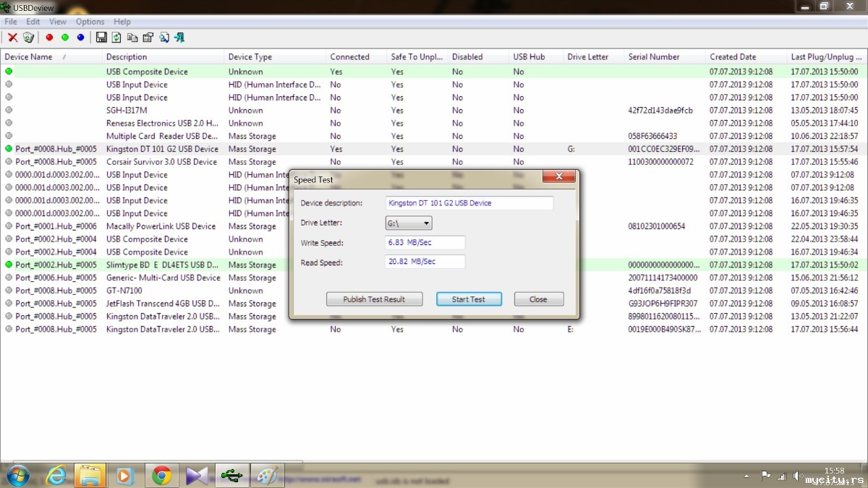Click serial number 42f72d143dae9fcb
The width and height of the screenshot is (868, 488).
pos(660,111)
